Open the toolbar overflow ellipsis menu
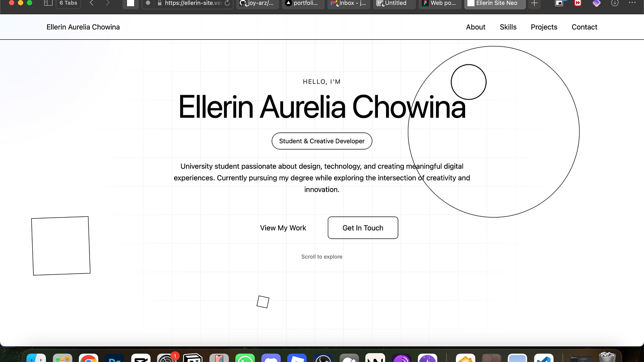 click(631, 3)
